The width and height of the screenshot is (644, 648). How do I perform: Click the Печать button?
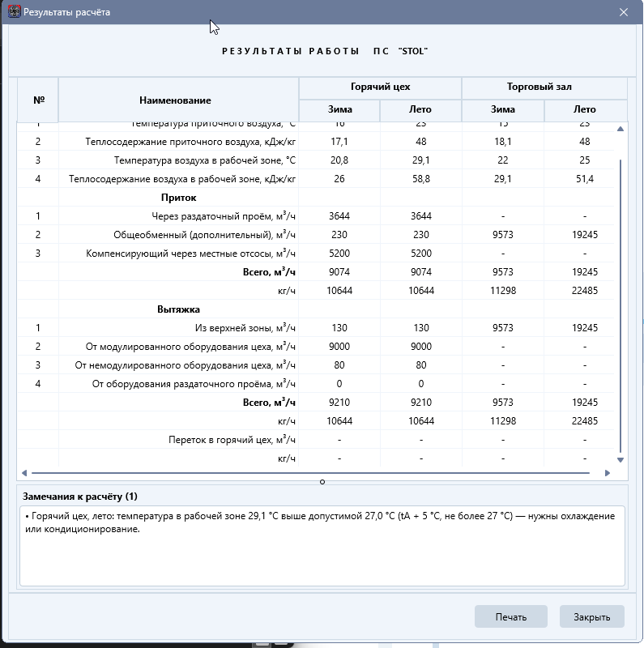pyautogui.click(x=510, y=616)
